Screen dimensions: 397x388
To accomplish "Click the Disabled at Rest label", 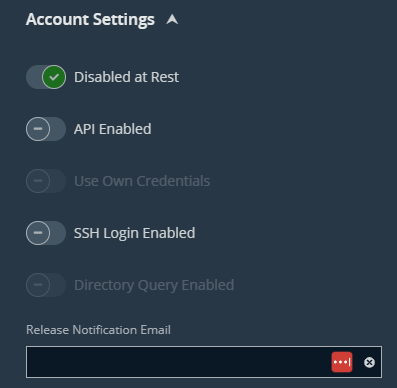I will (127, 77).
